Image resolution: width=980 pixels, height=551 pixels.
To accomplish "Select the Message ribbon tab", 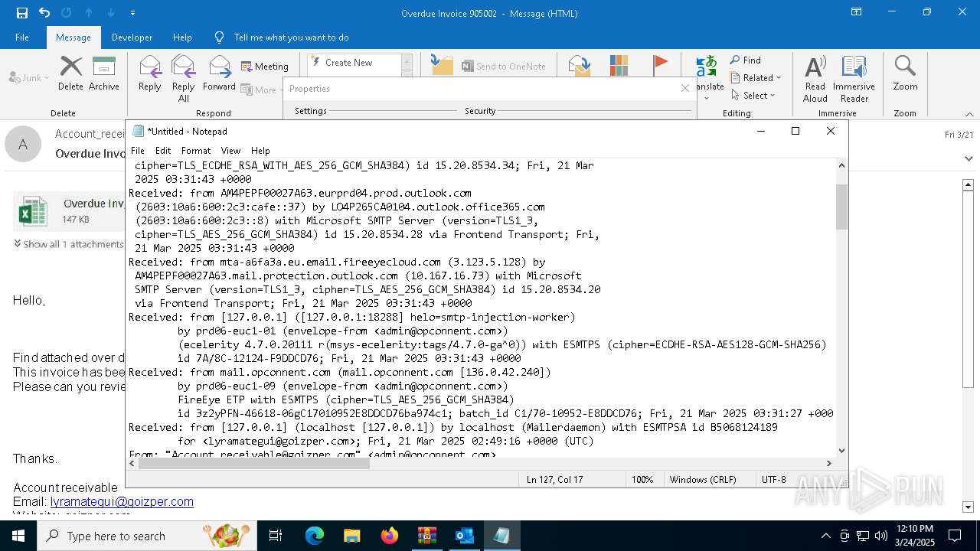I will point(73,37).
